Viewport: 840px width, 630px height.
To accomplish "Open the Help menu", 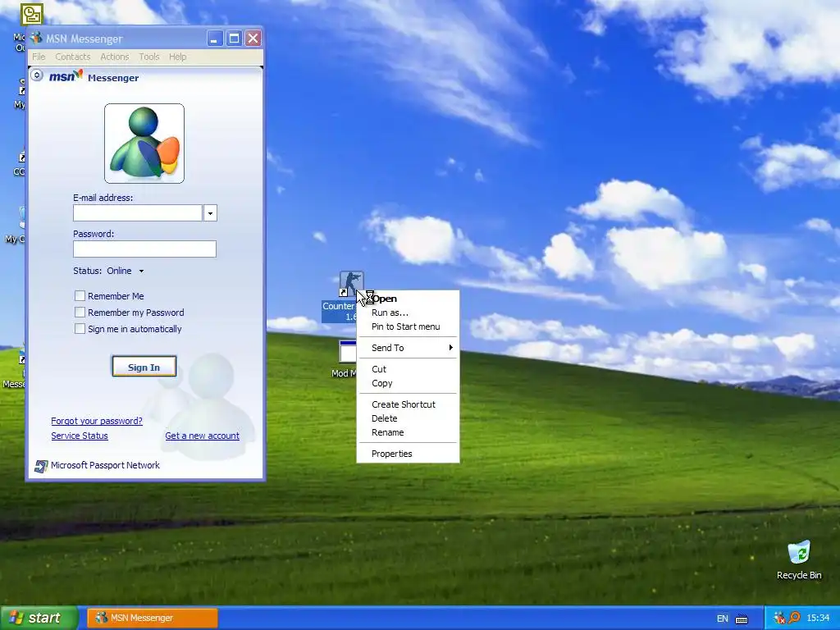I will [x=178, y=57].
